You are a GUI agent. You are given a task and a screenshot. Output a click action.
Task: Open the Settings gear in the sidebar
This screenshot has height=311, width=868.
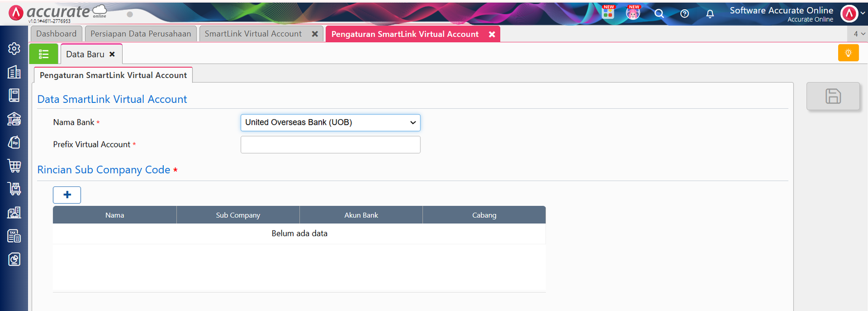pos(14,49)
